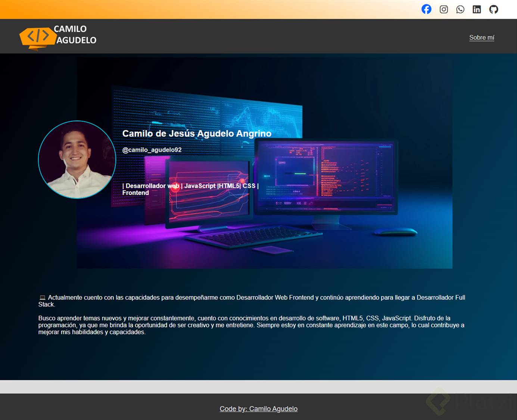This screenshot has height=420, width=517.
Task: Open the Facebook profile icon
Action: tap(426, 9)
